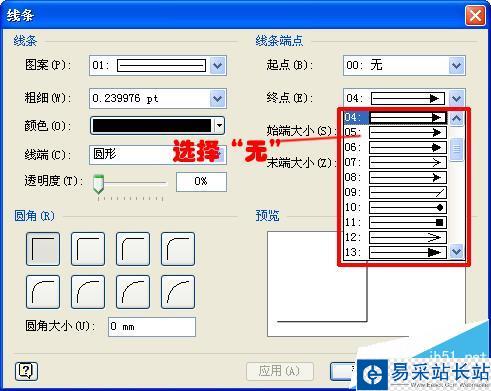Choose the fourth rounding style in top row

tap(178, 249)
